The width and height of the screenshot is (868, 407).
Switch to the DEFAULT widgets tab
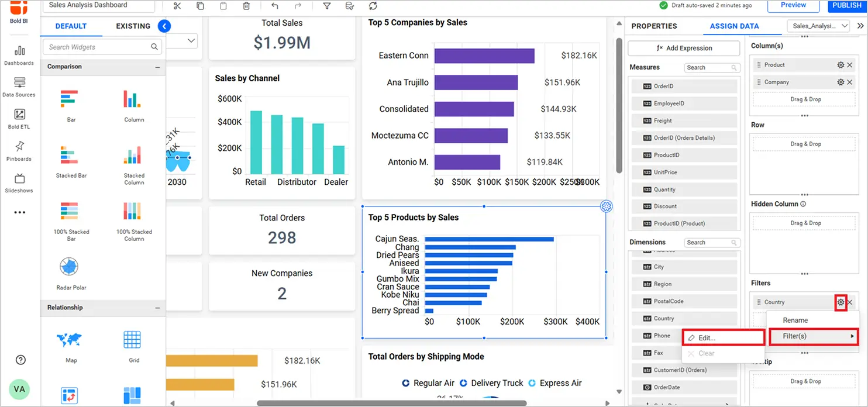[x=71, y=26]
